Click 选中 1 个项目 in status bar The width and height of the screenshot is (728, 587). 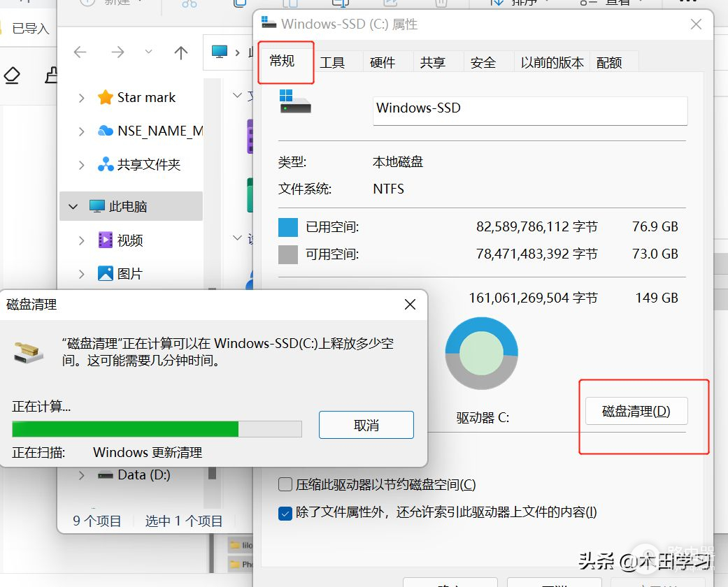(184, 521)
